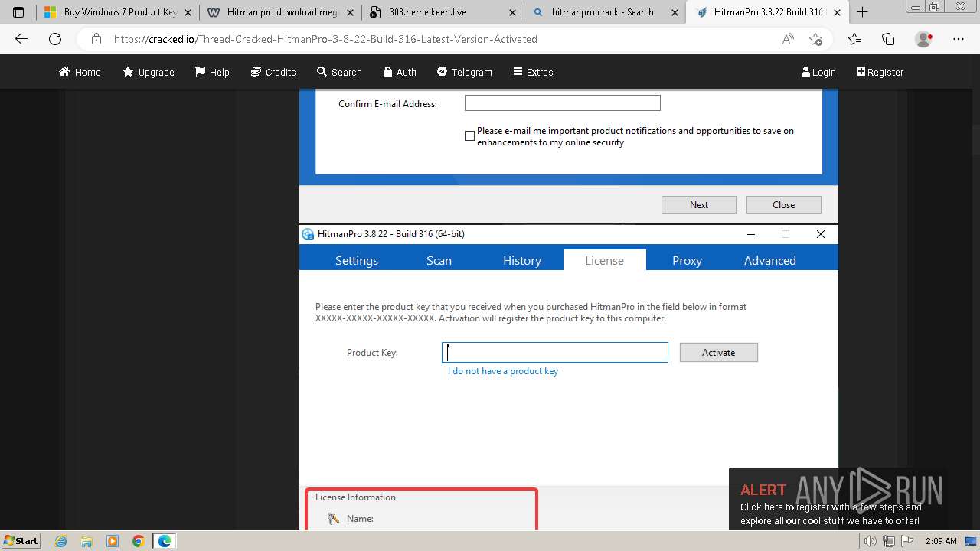This screenshot has width=980, height=551.
Task: Open the HitmanPro History tab
Action: [522, 260]
